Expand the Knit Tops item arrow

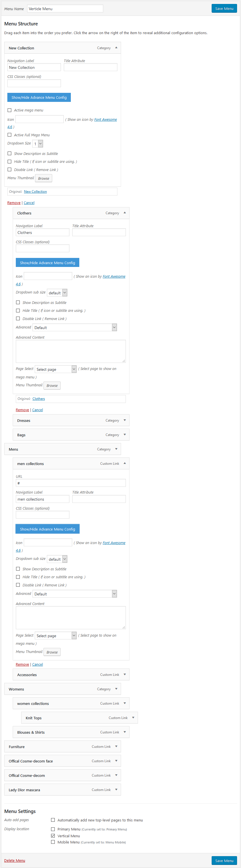pyautogui.click(x=133, y=718)
